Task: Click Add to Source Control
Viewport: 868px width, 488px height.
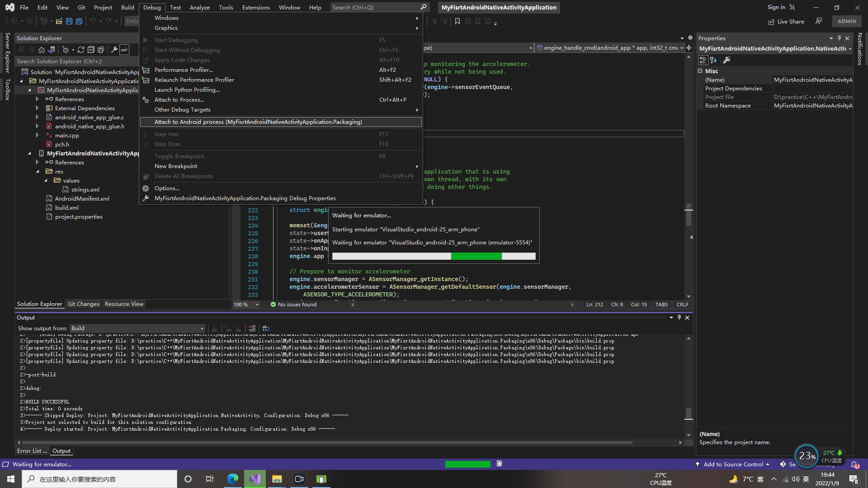Action: pyautogui.click(x=732, y=464)
